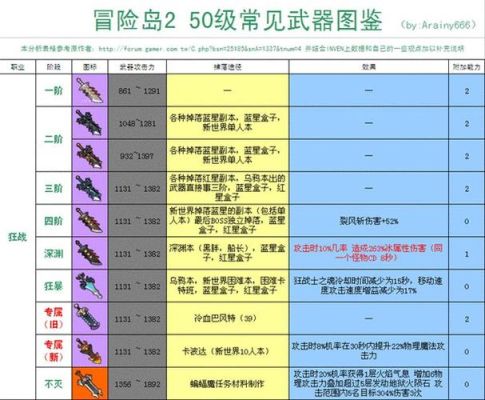Select the 不灭 stage label
485x400 pixels.
pyautogui.click(x=53, y=384)
